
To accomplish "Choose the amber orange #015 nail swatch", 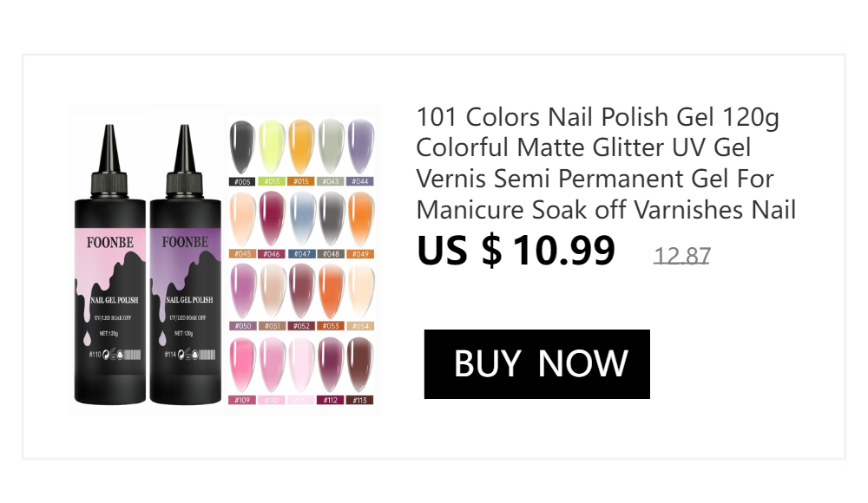I will (301, 147).
